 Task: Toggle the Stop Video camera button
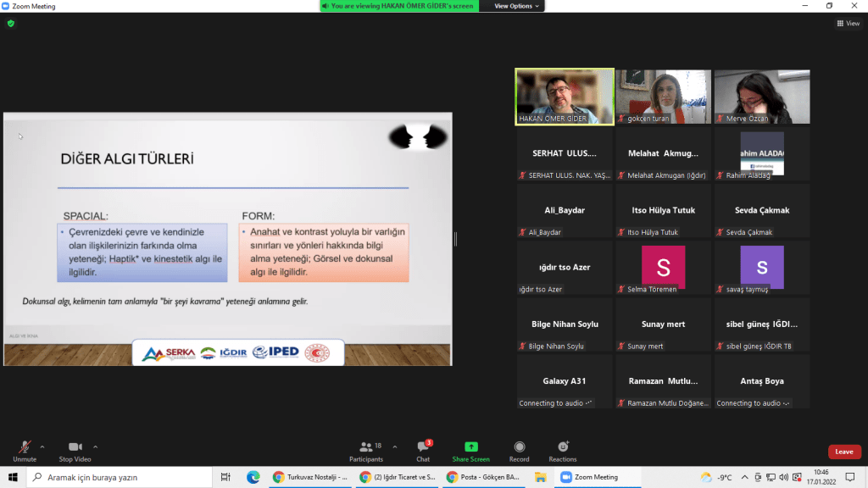coord(76,446)
